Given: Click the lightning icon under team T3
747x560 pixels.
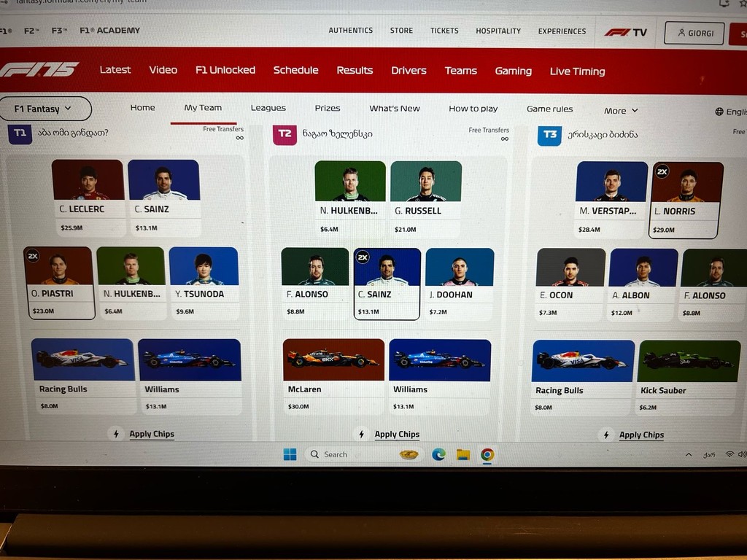Looking at the screenshot, I should click(x=606, y=435).
